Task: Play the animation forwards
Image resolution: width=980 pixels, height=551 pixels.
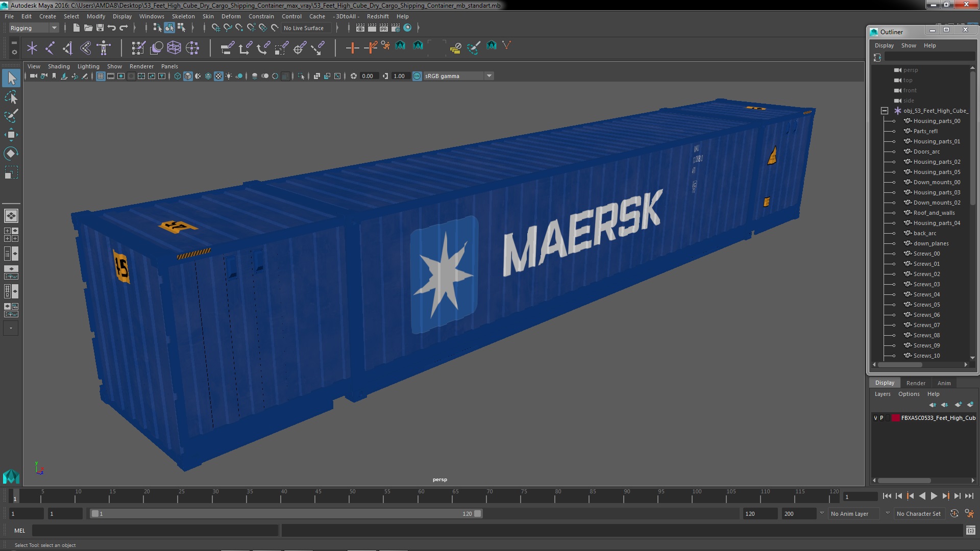Action: click(934, 496)
